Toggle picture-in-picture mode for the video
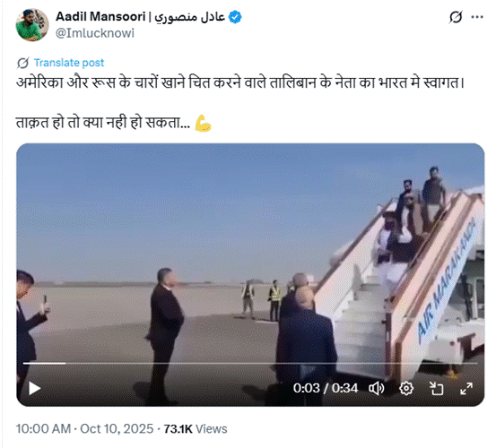Viewport: 496px width, 448px height. coord(436,388)
